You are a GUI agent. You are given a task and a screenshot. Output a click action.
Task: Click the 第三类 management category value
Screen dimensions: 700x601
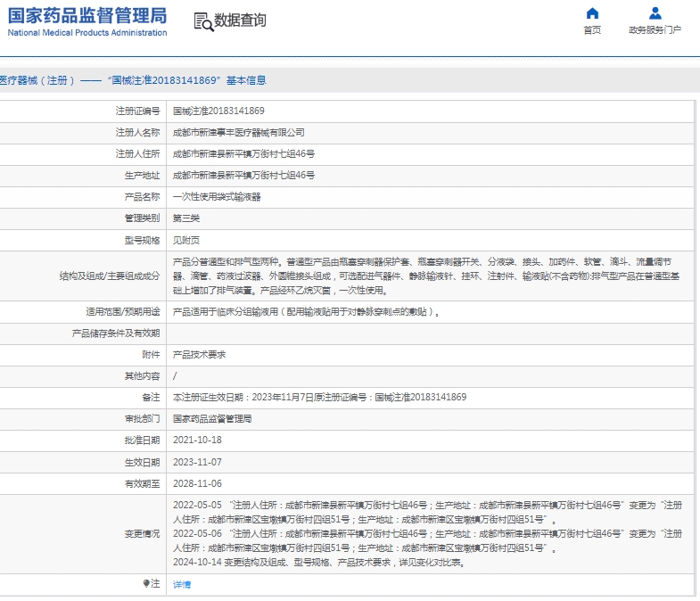point(186,218)
